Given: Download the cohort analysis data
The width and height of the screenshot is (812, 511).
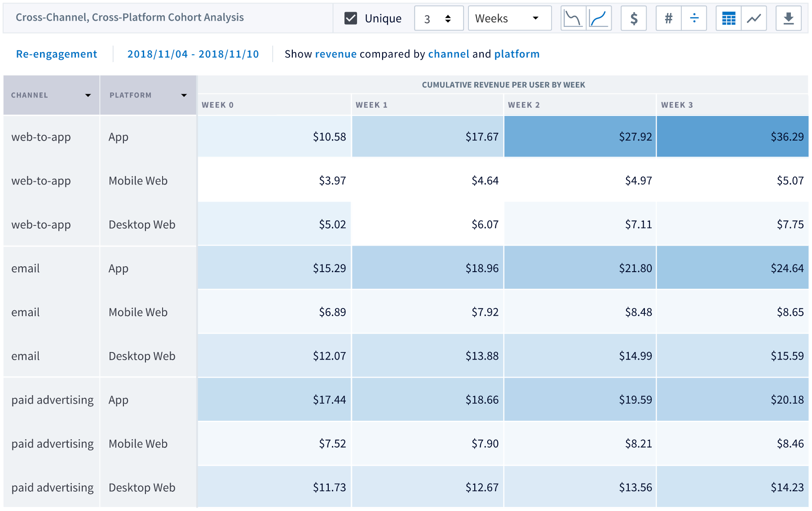Looking at the screenshot, I should (789, 18).
